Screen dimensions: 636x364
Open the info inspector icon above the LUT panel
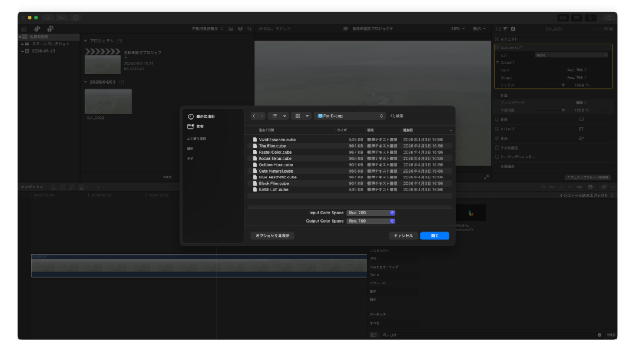point(513,29)
